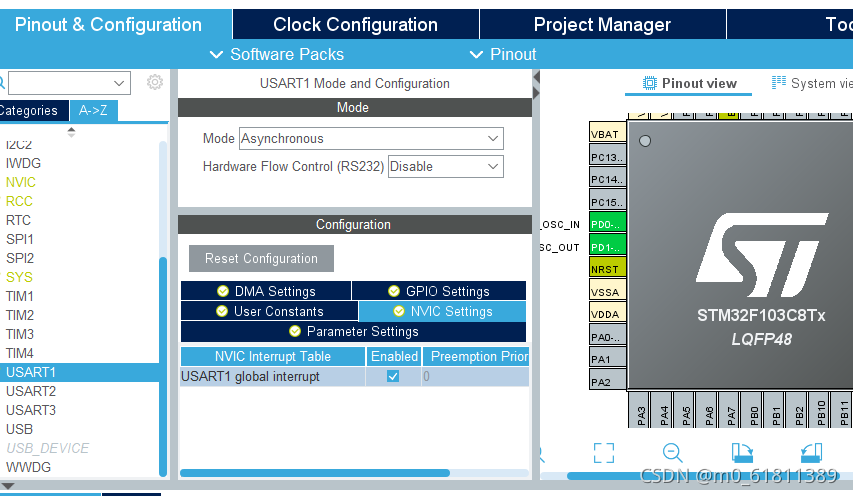This screenshot has height=496, width=853.
Task: Click the Parameter Settings check status icon
Action: [295, 331]
